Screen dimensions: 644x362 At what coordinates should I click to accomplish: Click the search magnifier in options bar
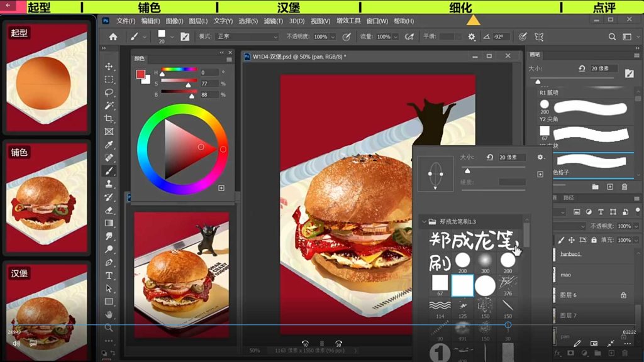click(612, 37)
